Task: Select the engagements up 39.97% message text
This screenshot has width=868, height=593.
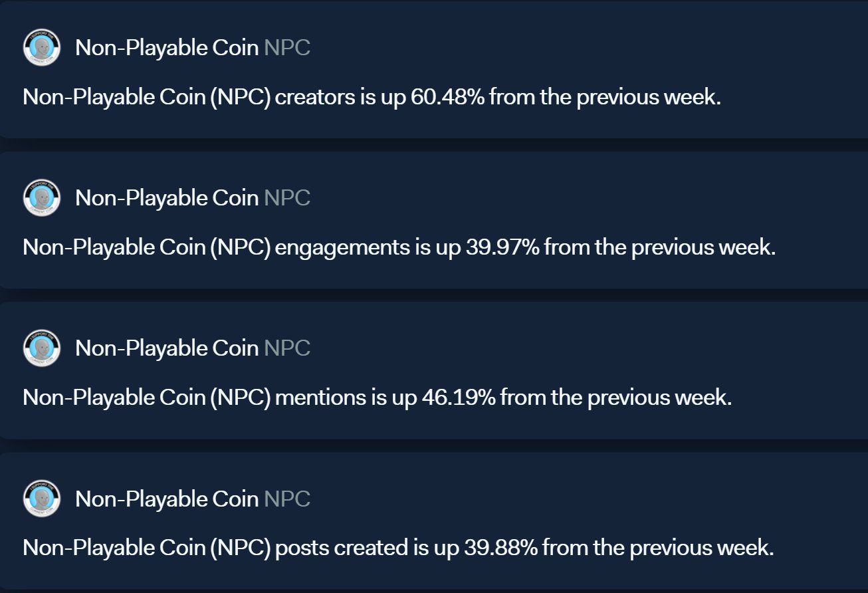Action: pyautogui.click(x=399, y=248)
